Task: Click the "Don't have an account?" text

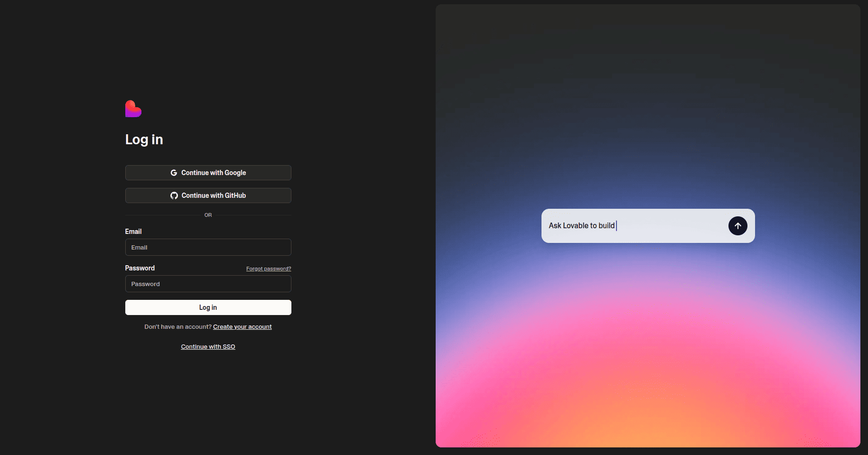Action: click(178, 327)
